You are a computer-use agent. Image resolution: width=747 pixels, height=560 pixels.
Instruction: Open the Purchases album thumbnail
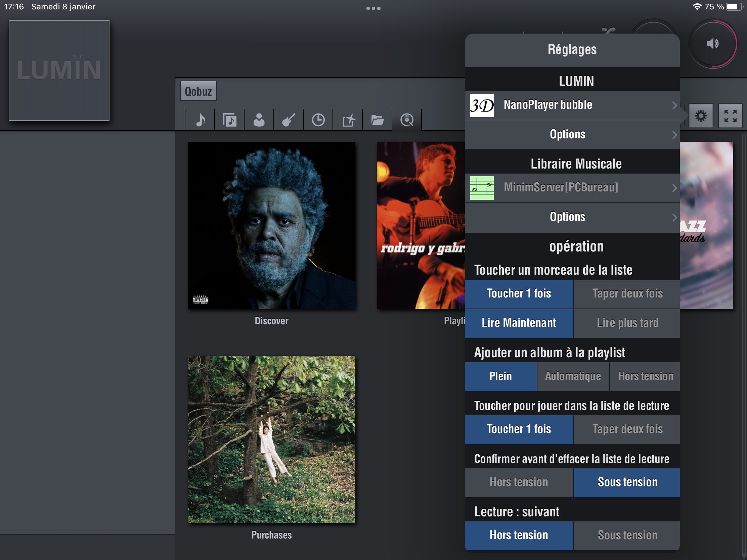[x=271, y=439]
